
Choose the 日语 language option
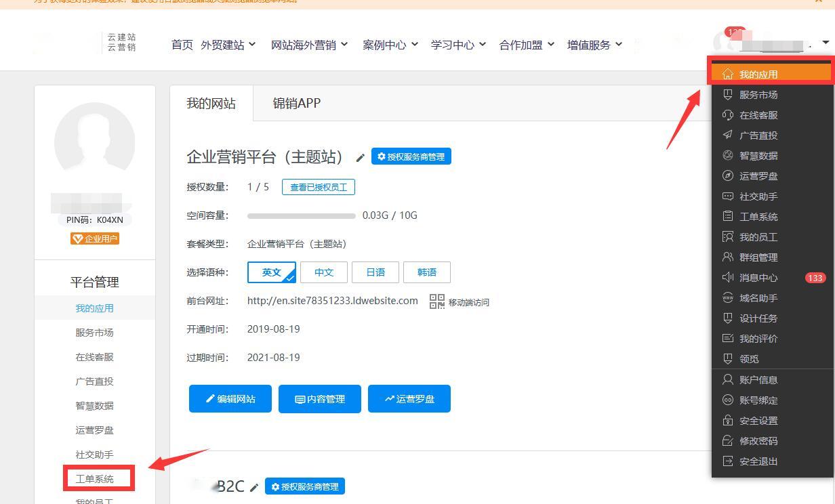(375, 272)
